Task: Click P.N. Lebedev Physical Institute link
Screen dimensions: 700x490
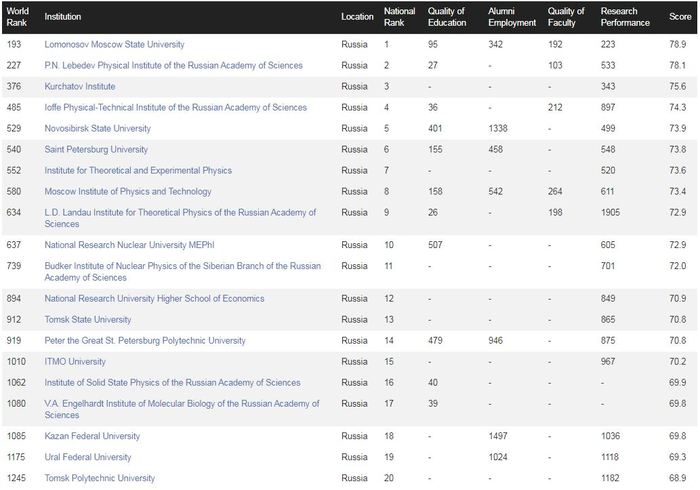Action: 173,66
